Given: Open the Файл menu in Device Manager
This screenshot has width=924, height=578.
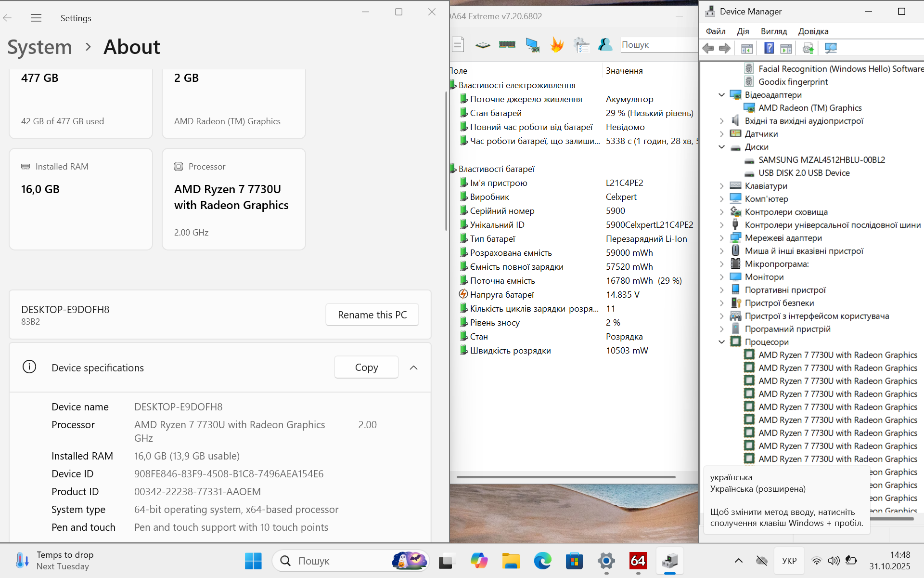Looking at the screenshot, I should pos(715,31).
